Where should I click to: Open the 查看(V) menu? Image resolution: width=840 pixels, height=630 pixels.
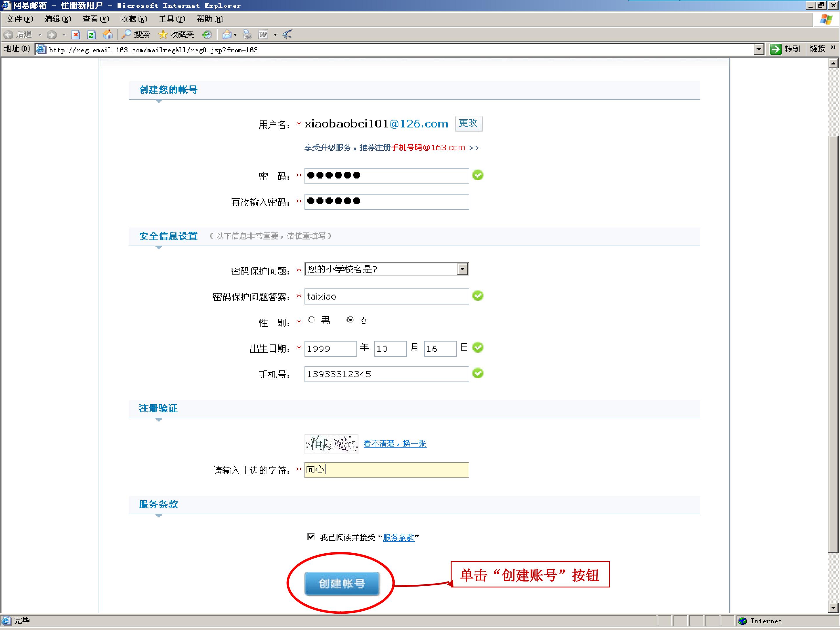click(x=96, y=19)
